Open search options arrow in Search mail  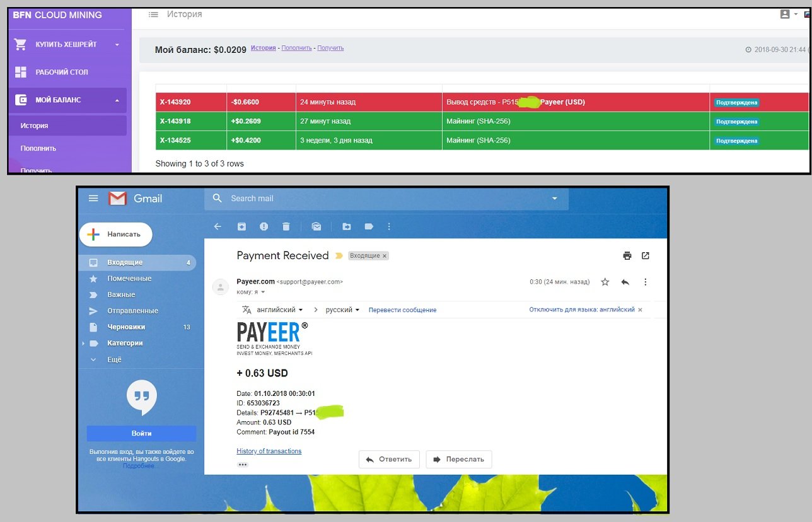(x=555, y=199)
